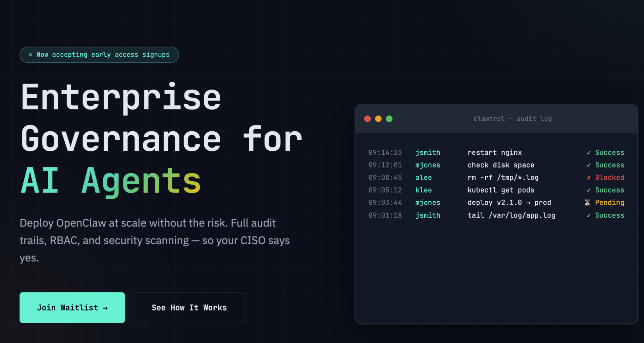Click checkmark icon on kubectl get pods row
Viewport: 644px width, 343px height.
(589, 190)
